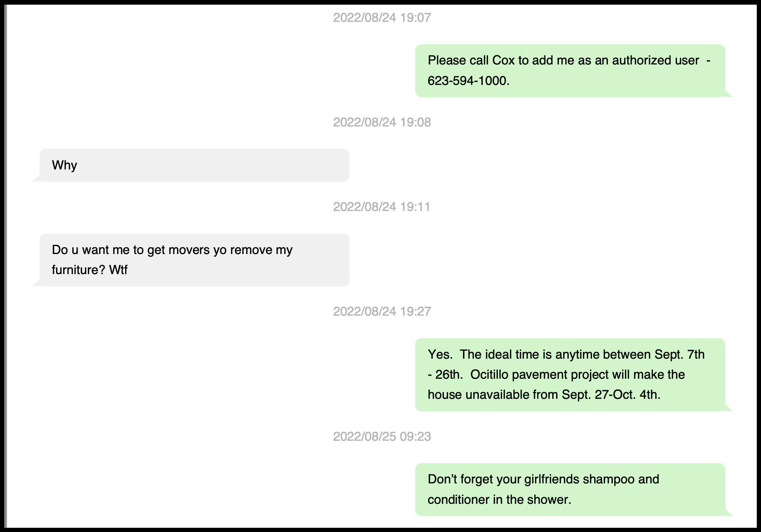Click the Ocitillo pavement project message bubble

click(570, 375)
